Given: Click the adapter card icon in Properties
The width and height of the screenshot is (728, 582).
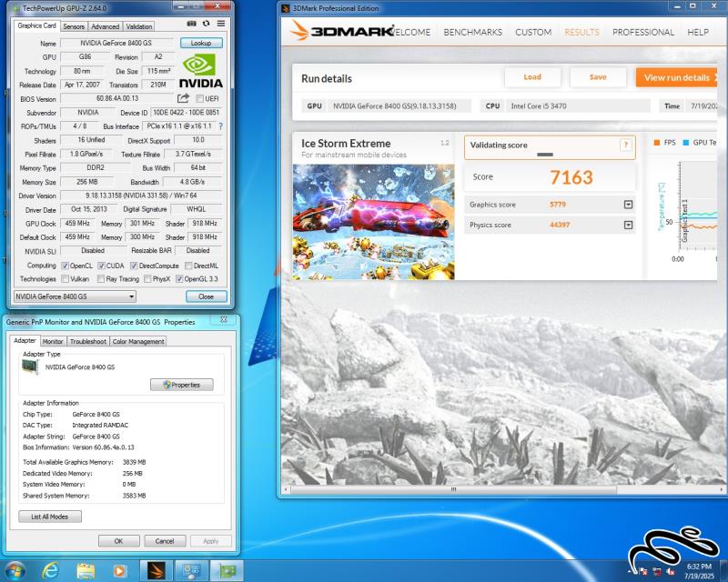Looking at the screenshot, I should [x=31, y=367].
